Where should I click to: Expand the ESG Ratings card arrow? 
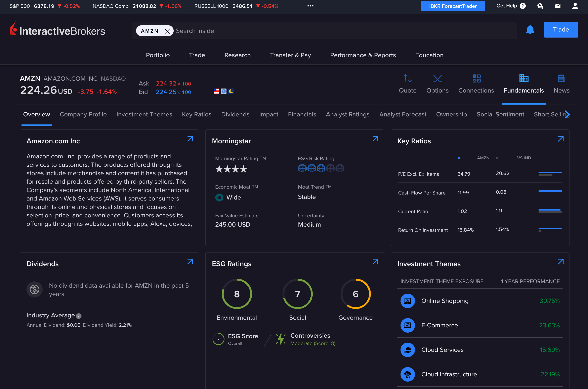(375, 262)
